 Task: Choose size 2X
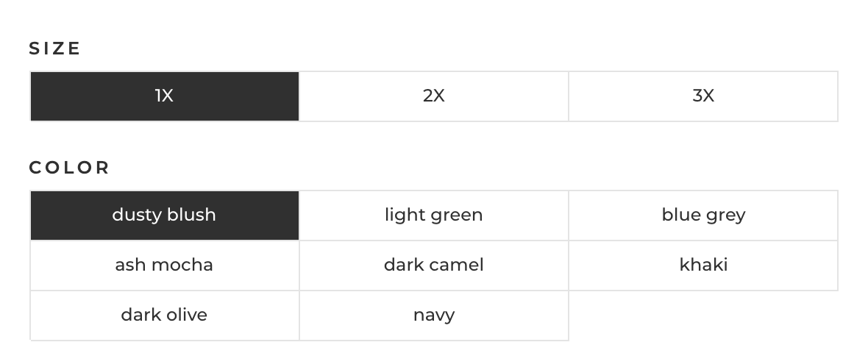tap(434, 96)
